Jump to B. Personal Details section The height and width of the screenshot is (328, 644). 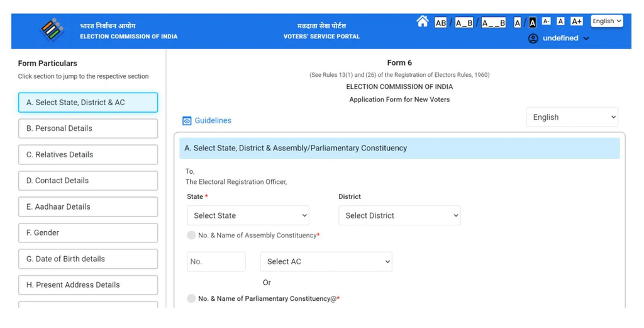coord(88,128)
